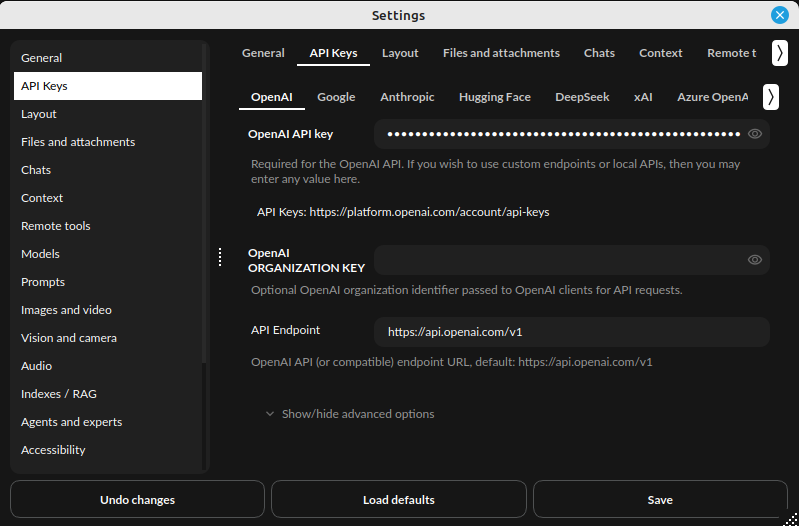Click the Load defaults button

click(x=398, y=499)
